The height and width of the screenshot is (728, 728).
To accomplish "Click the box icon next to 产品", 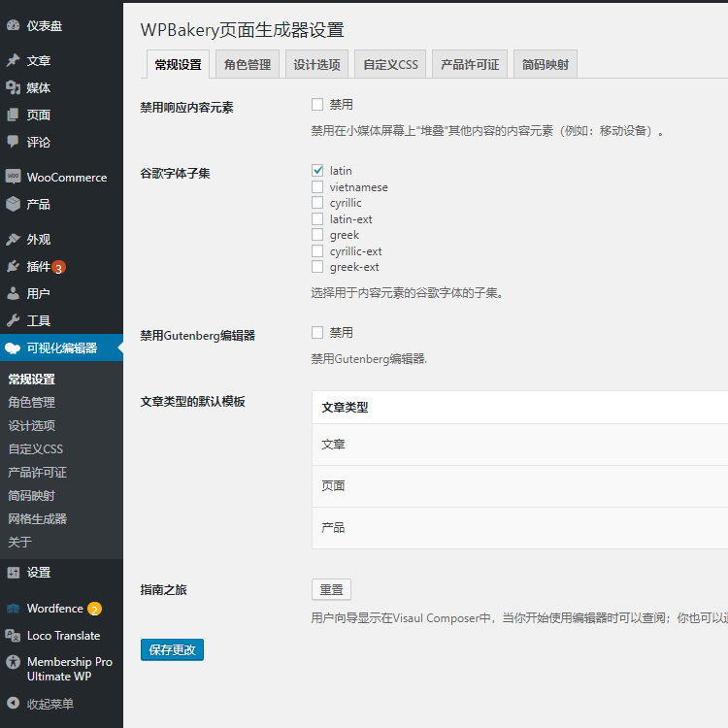I will [x=14, y=204].
